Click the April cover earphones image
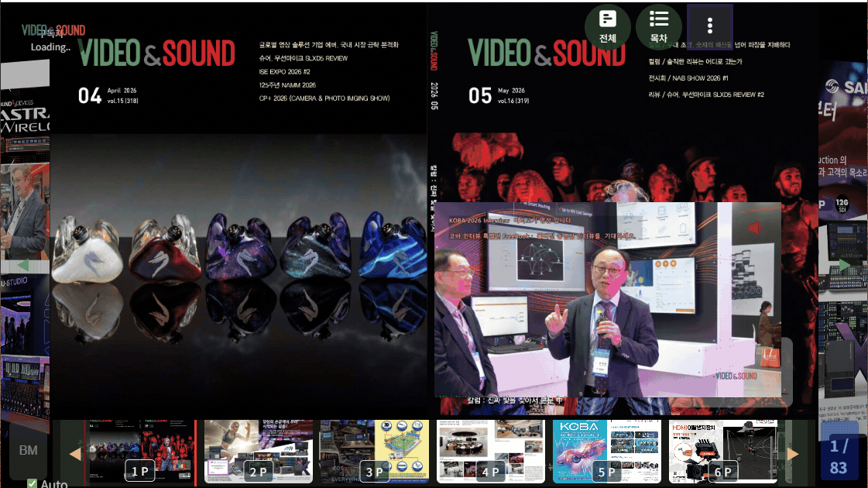This screenshot has width=868, height=488. [238, 274]
